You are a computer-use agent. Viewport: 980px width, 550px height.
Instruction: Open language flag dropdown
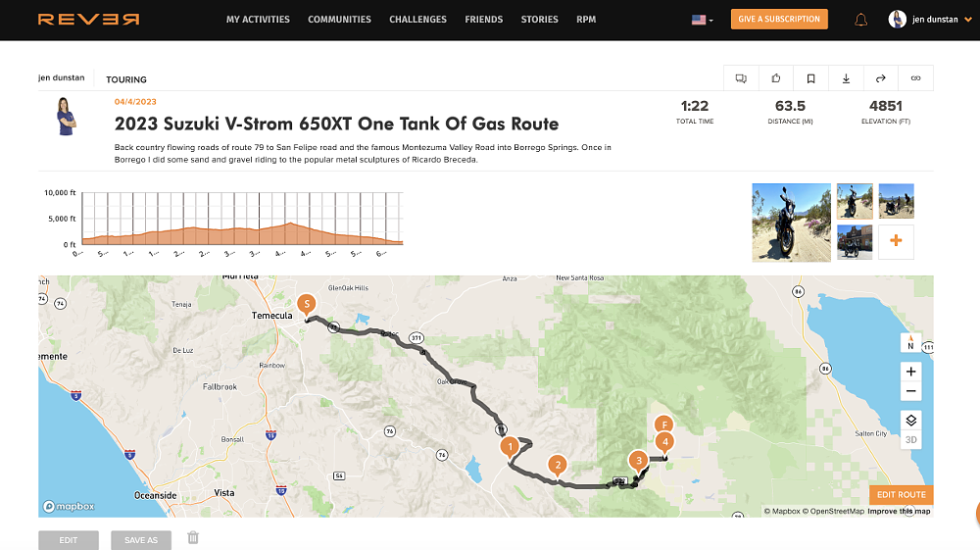tap(702, 20)
